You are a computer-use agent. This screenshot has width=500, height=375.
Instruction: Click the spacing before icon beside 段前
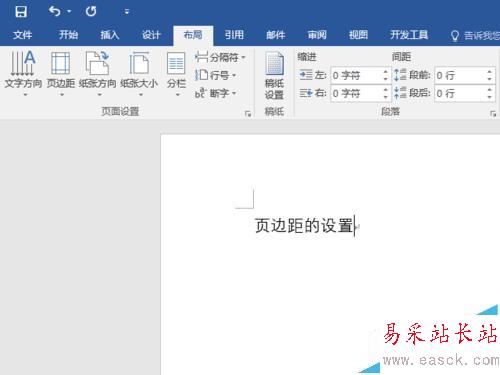tap(400, 75)
